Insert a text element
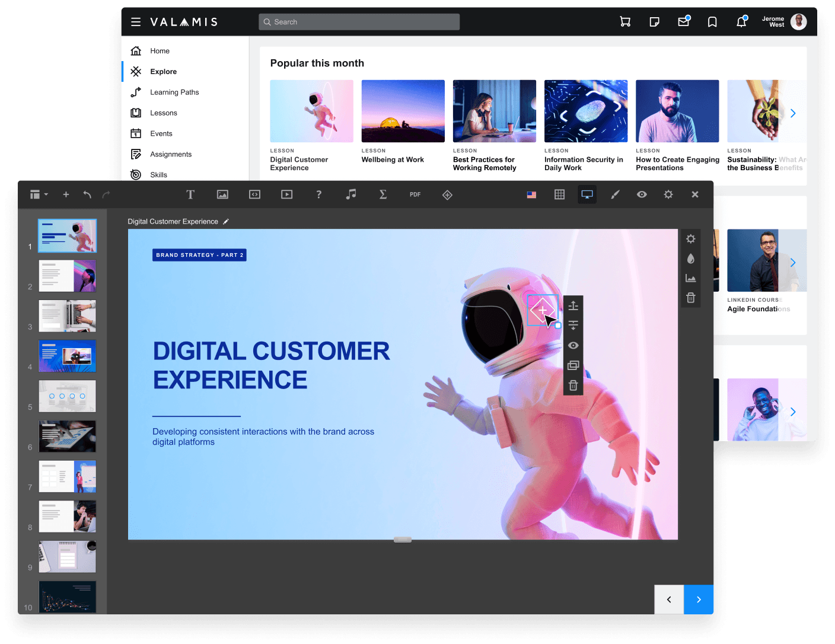 click(x=190, y=195)
